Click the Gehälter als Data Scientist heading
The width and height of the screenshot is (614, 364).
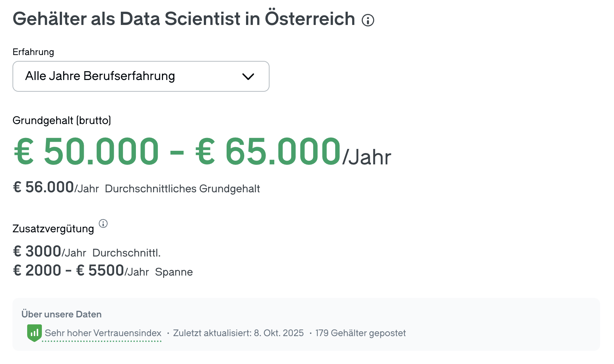pos(184,19)
